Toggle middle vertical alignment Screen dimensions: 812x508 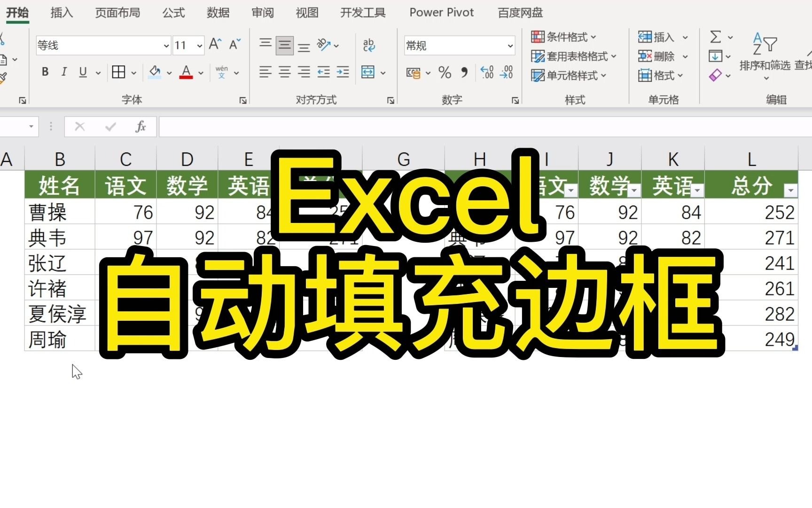tap(285, 45)
